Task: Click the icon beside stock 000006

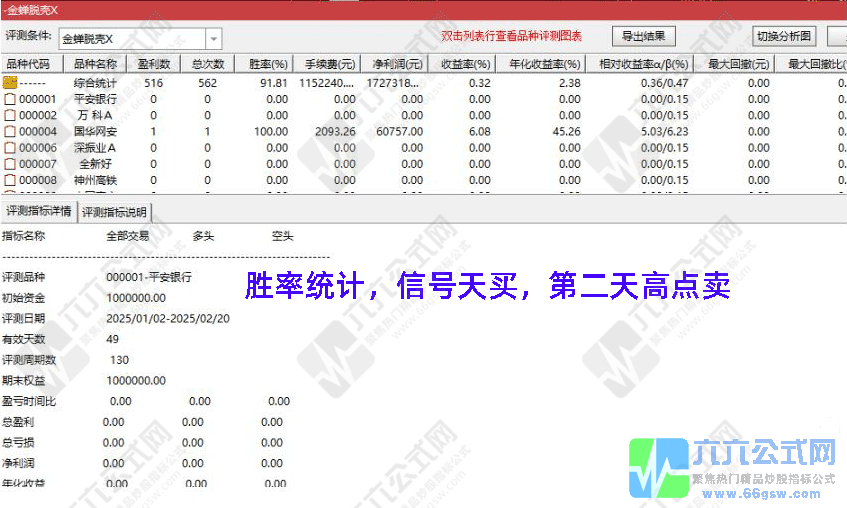Action: [10, 147]
